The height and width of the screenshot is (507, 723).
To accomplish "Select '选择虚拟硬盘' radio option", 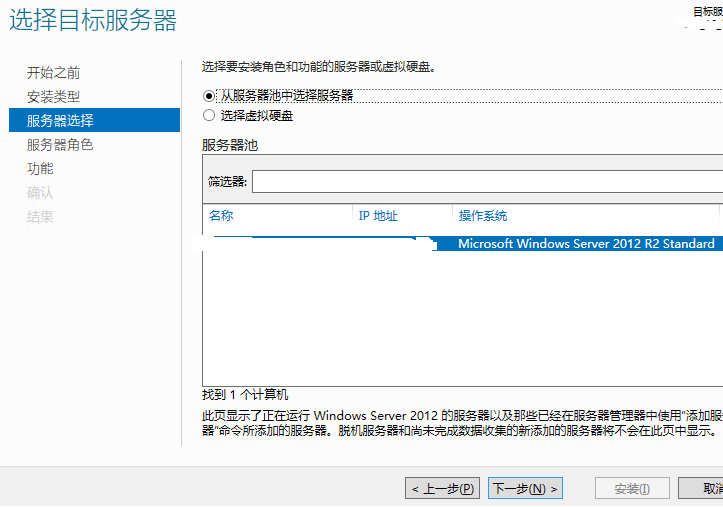I will click(209, 115).
